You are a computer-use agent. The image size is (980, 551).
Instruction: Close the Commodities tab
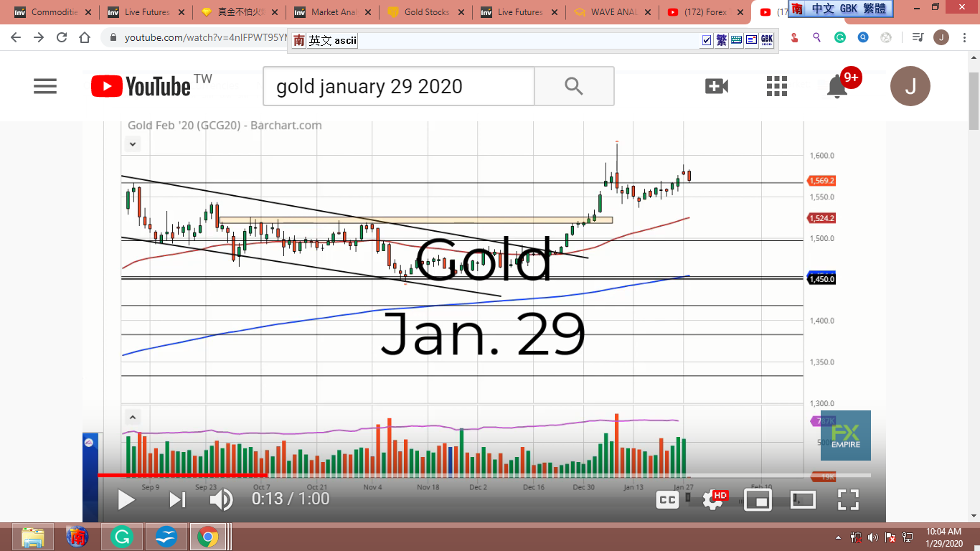(x=88, y=12)
